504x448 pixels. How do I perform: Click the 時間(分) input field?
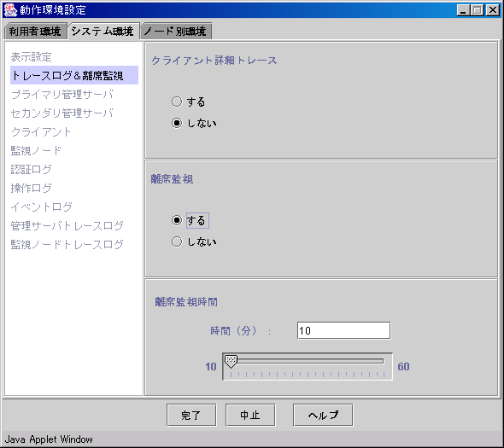click(343, 330)
